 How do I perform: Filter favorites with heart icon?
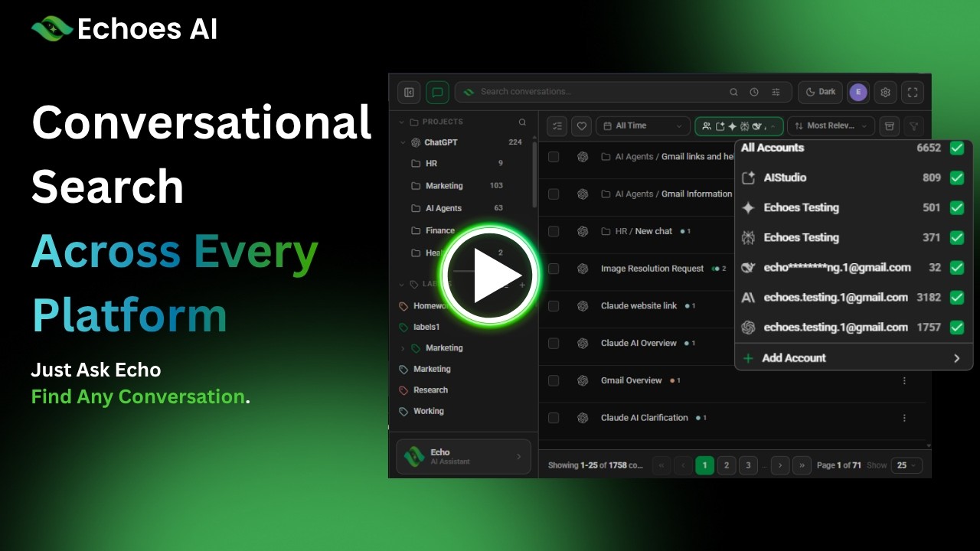(x=581, y=126)
